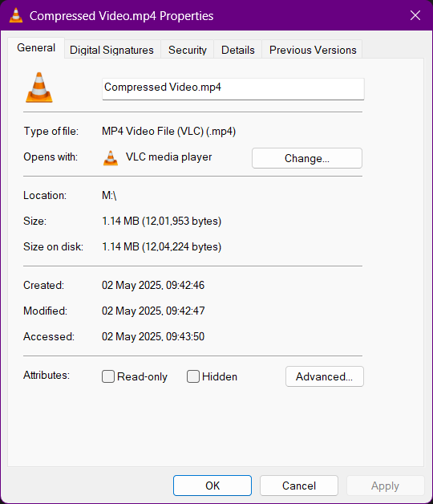Select the General tab
The width and height of the screenshot is (433, 504).
36,48
